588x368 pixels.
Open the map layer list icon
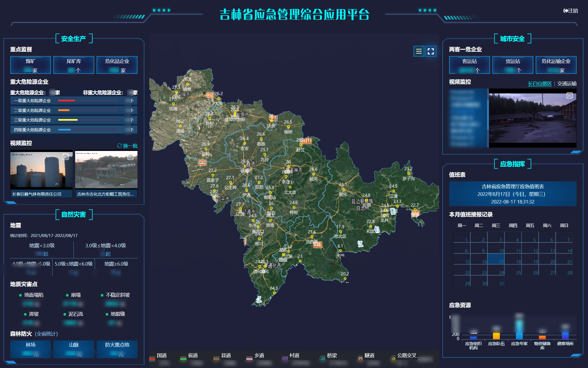point(418,51)
